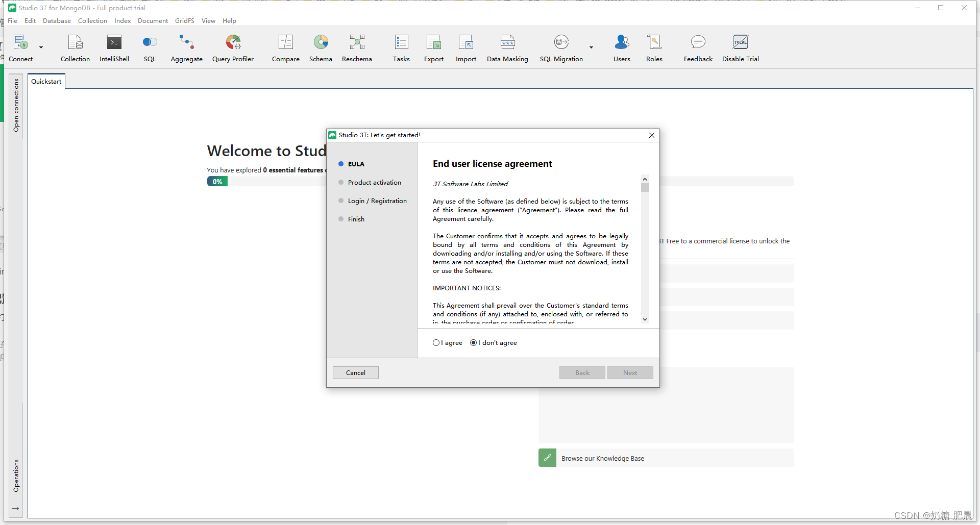980x525 pixels.
Task: Open the Users manager
Action: pyautogui.click(x=621, y=47)
